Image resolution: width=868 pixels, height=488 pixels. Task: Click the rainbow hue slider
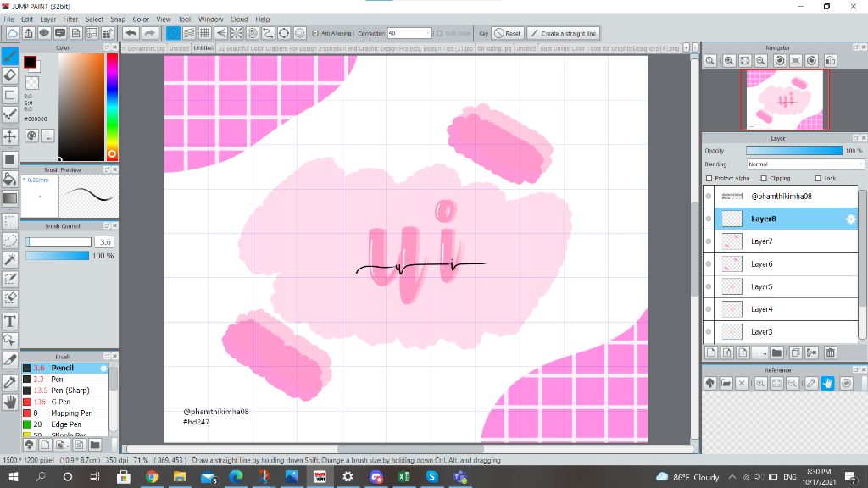pyautogui.click(x=112, y=107)
